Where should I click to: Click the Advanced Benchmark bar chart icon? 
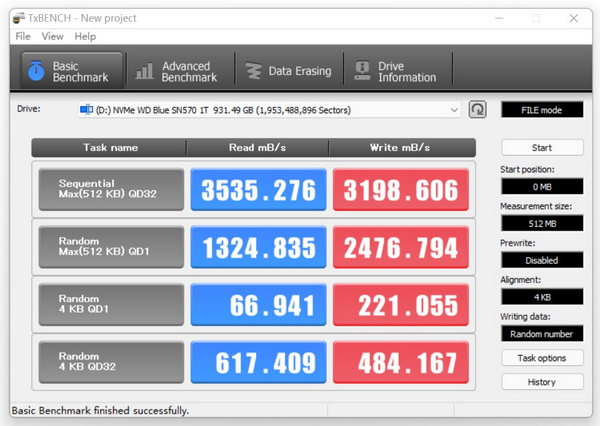[145, 71]
